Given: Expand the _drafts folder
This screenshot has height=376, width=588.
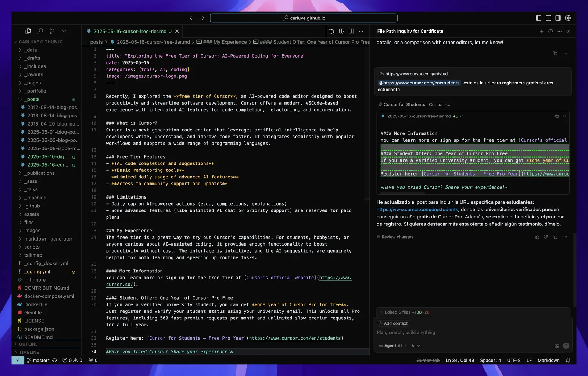Looking at the screenshot, I should 47,58.
